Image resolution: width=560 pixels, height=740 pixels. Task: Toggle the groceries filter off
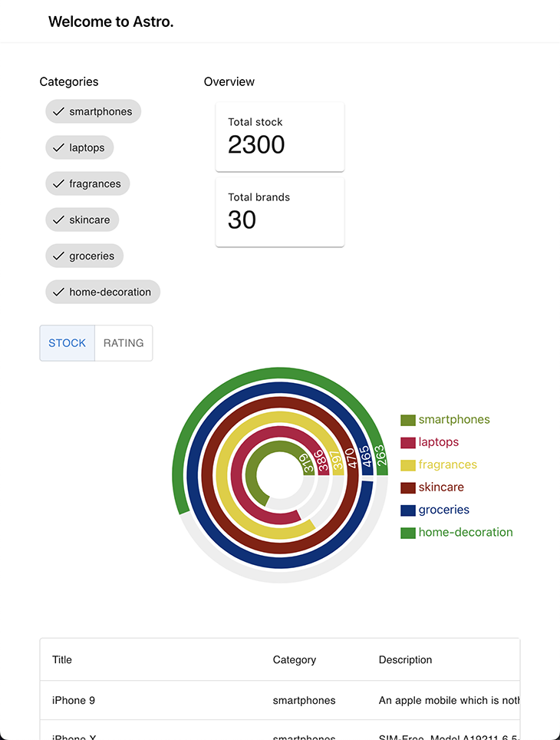[x=84, y=256]
